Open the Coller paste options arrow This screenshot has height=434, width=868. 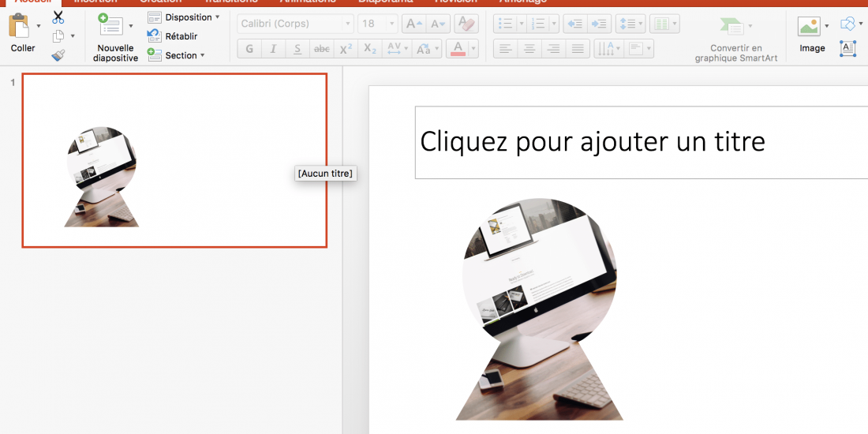pos(38,26)
